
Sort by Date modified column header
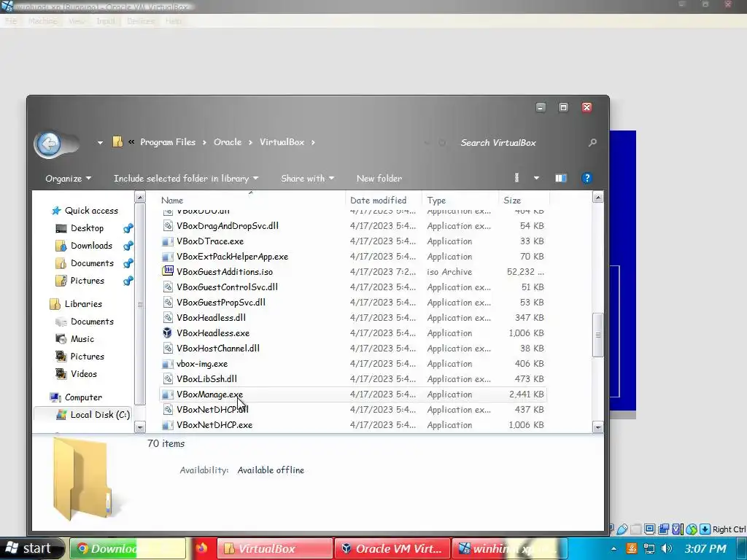click(x=379, y=201)
